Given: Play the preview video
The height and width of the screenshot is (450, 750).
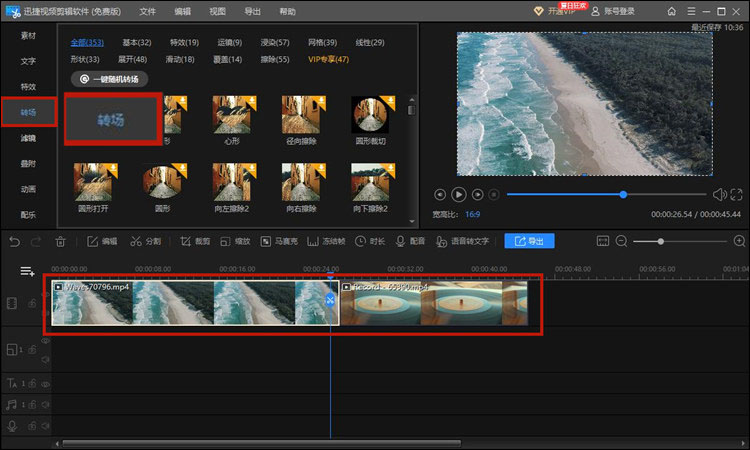Looking at the screenshot, I should coord(458,195).
